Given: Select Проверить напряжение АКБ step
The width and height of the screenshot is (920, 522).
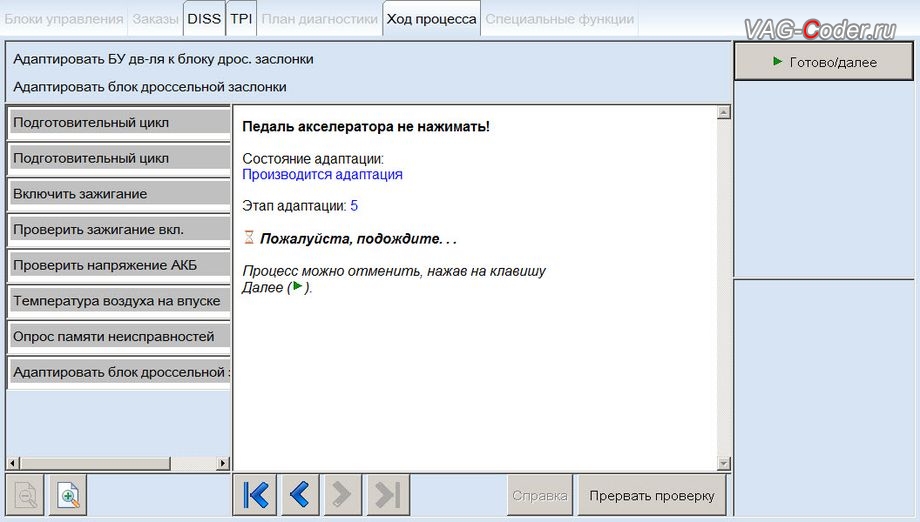Looking at the screenshot, I should click(x=119, y=266).
